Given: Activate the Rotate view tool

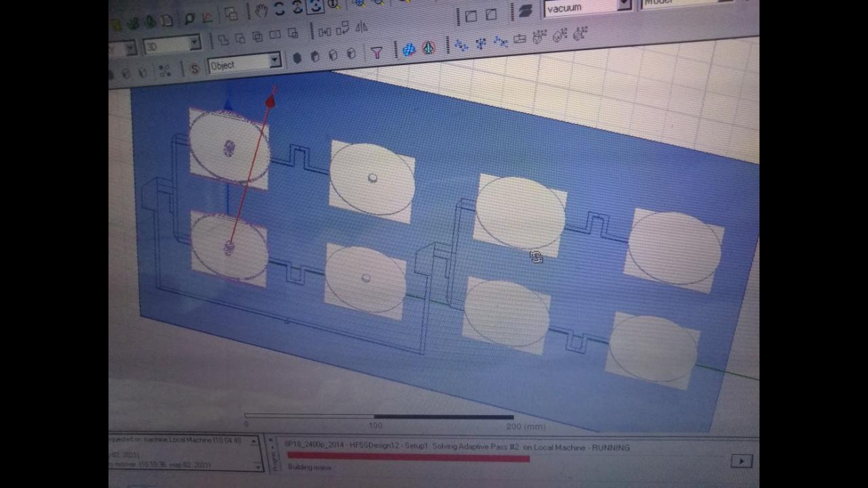Looking at the screenshot, I should tap(279, 9).
